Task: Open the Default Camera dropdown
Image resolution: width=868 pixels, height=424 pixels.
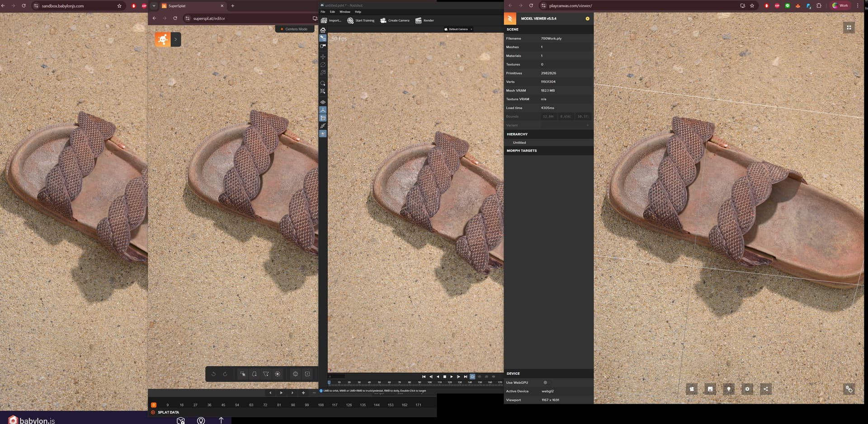Action: [x=458, y=29]
